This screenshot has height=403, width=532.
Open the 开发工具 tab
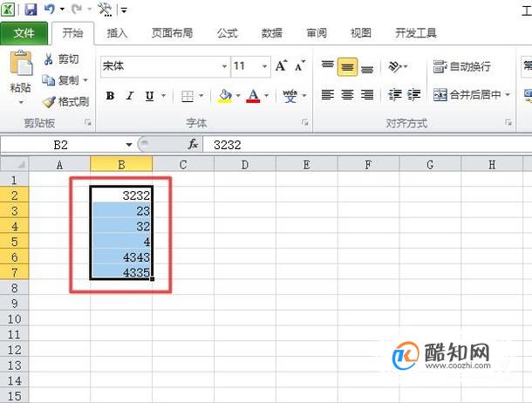416,33
